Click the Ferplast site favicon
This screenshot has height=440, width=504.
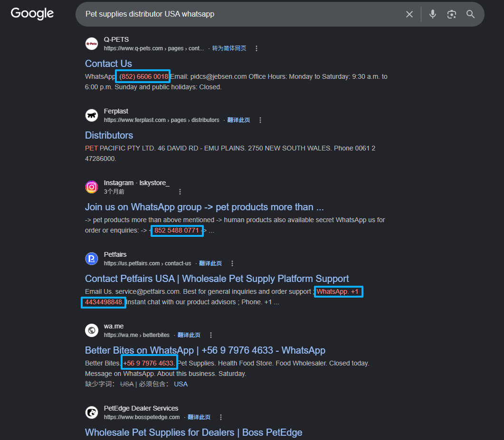point(92,115)
